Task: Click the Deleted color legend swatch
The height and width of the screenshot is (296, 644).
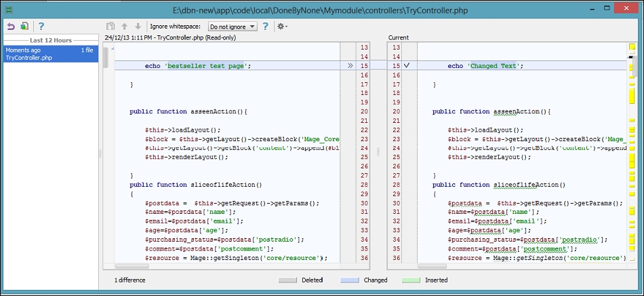Action: point(287,280)
